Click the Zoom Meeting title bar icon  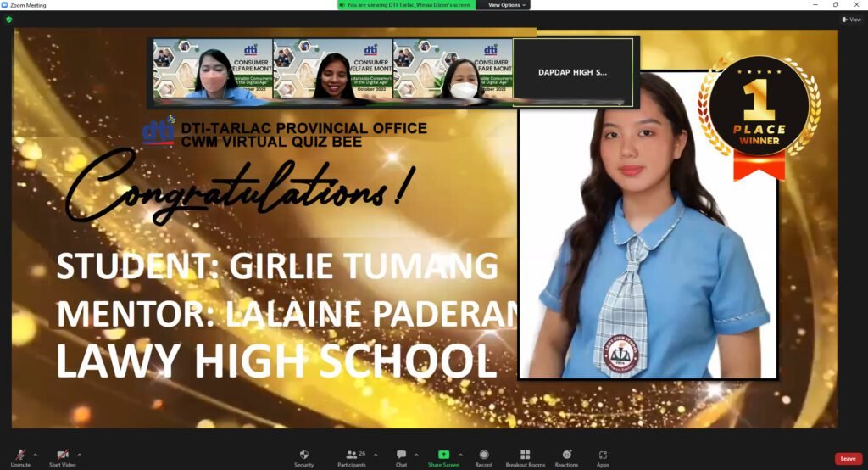pyautogui.click(x=4, y=5)
